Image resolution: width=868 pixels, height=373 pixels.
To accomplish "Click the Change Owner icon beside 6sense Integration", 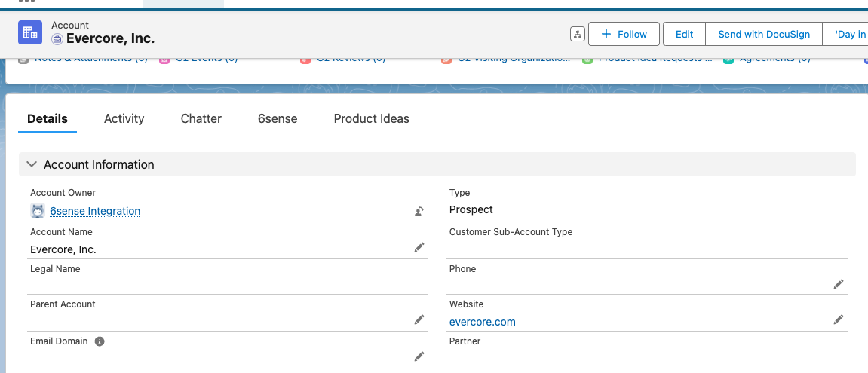I will pyautogui.click(x=419, y=211).
